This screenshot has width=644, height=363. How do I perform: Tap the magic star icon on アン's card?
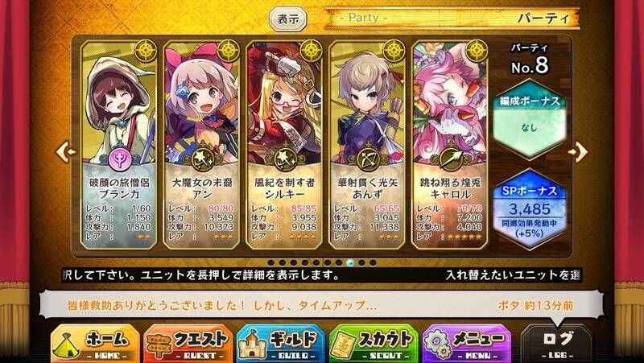point(203,159)
